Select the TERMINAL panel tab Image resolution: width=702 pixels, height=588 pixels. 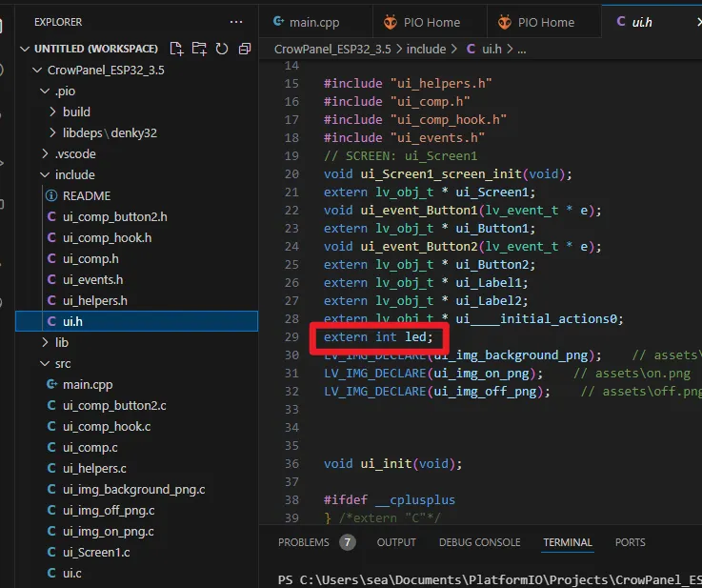[568, 542]
